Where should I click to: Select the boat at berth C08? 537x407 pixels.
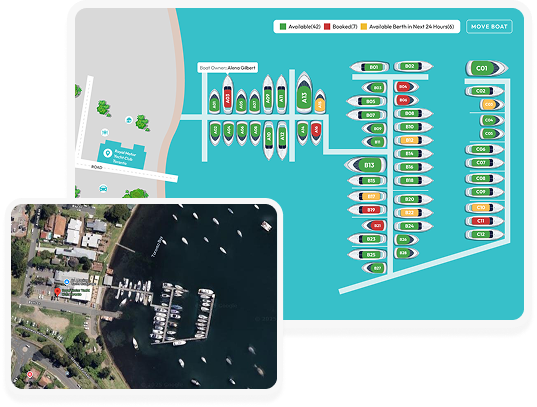(485, 178)
